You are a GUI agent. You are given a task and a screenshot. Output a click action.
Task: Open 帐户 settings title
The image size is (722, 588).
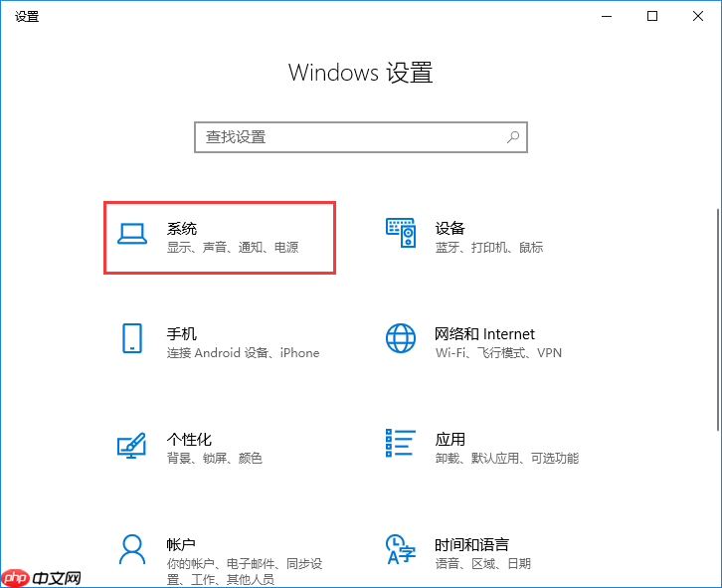pyautogui.click(x=181, y=544)
